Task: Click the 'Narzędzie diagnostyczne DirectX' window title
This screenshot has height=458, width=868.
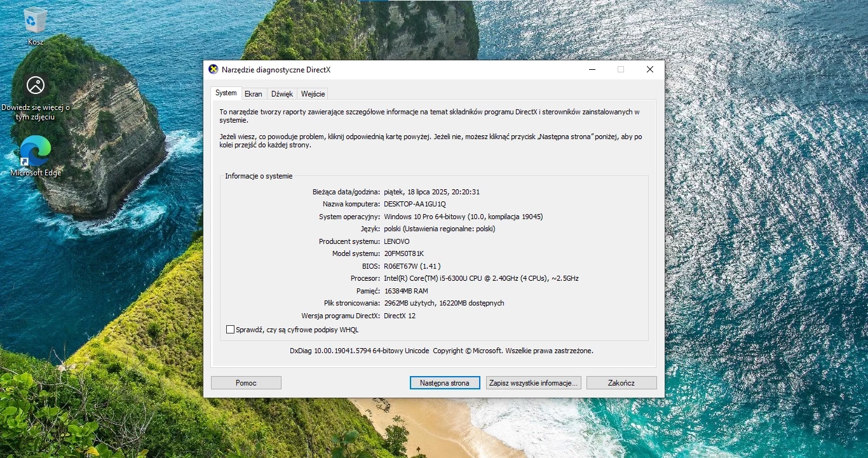Action: click(x=276, y=70)
